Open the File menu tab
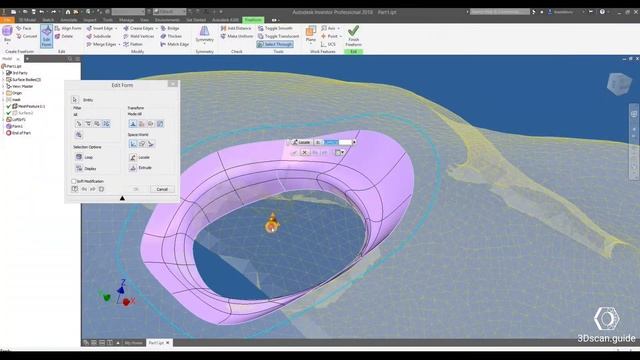This screenshot has height=360, width=640. 7,20
